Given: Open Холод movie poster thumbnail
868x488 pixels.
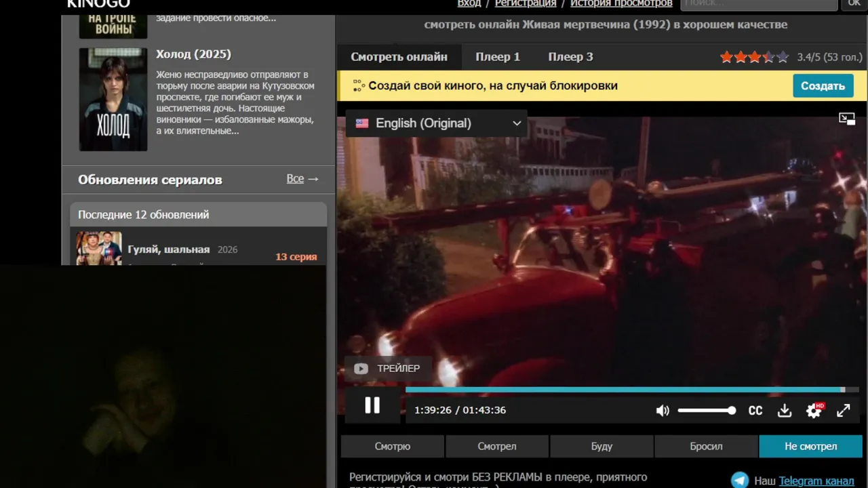Looking at the screenshot, I should click(113, 99).
